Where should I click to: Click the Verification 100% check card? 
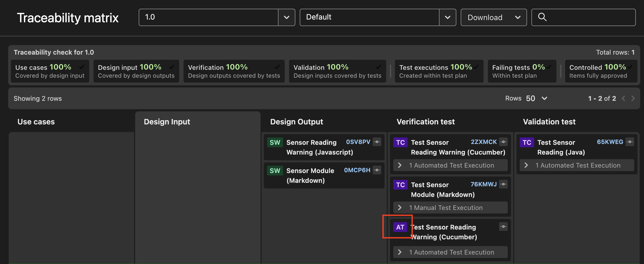(x=234, y=71)
